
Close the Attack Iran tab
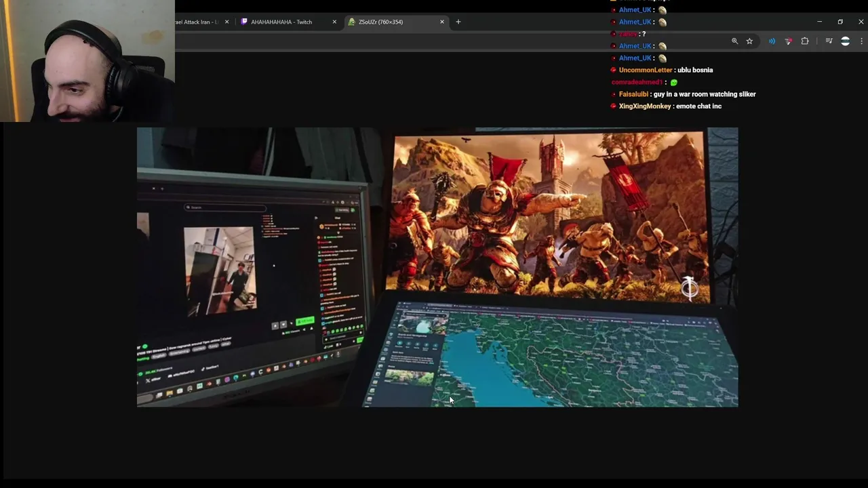tap(226, 22)
